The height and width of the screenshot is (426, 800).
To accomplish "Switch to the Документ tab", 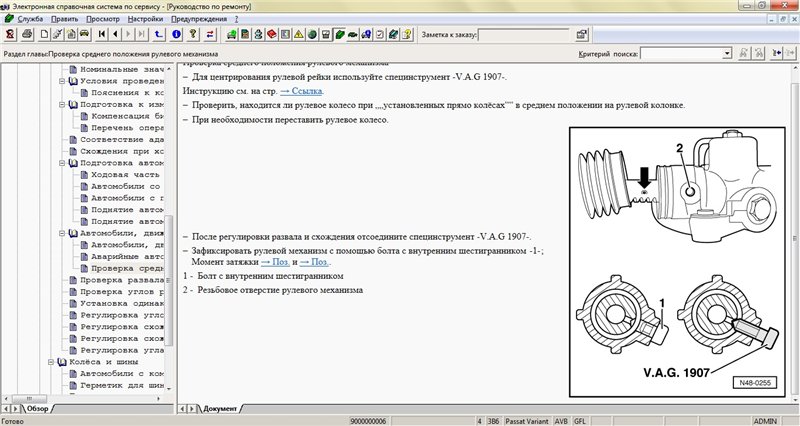I will tap(220, 409).
